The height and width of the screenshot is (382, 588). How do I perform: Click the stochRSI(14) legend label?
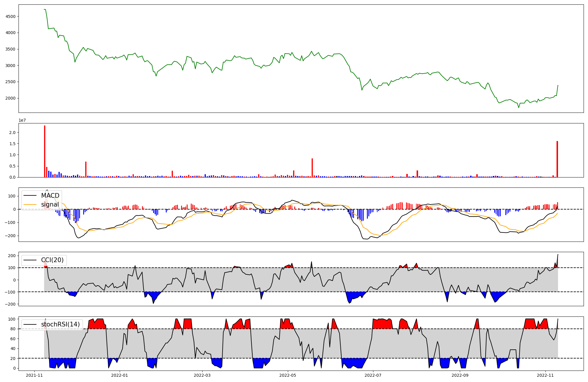(x=60, y=324)
